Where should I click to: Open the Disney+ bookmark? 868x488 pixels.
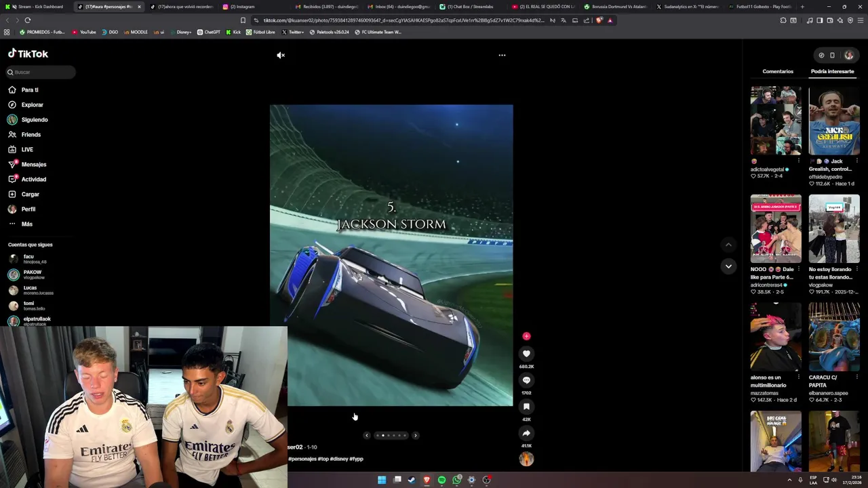180,32
